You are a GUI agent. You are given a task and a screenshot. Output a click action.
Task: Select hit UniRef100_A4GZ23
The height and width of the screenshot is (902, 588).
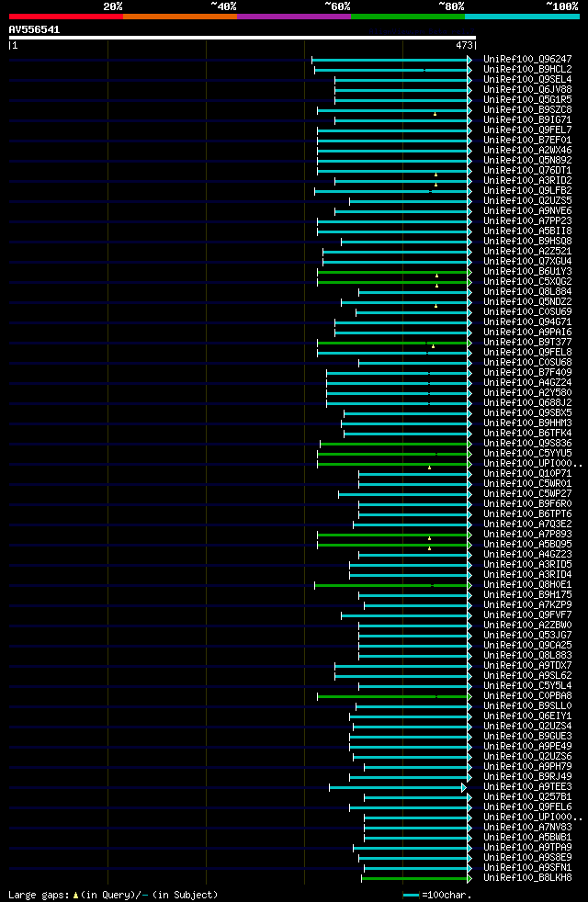click(x=527, y=555)
